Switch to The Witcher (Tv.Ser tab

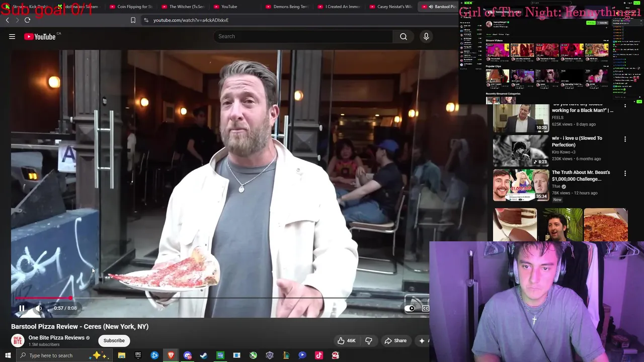[183, 7]
